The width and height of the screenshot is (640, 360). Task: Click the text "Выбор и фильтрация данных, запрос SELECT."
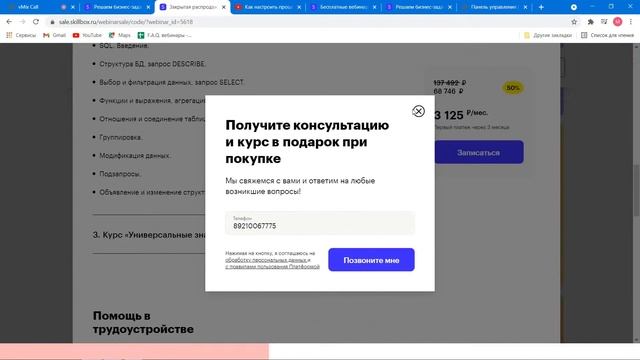[x=172, y=82]
